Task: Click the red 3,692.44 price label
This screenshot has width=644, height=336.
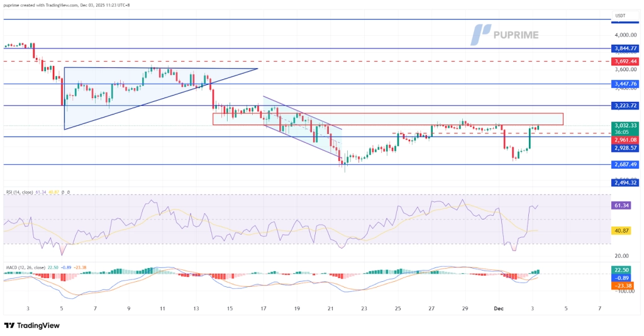Action: (x=626, y=62)
